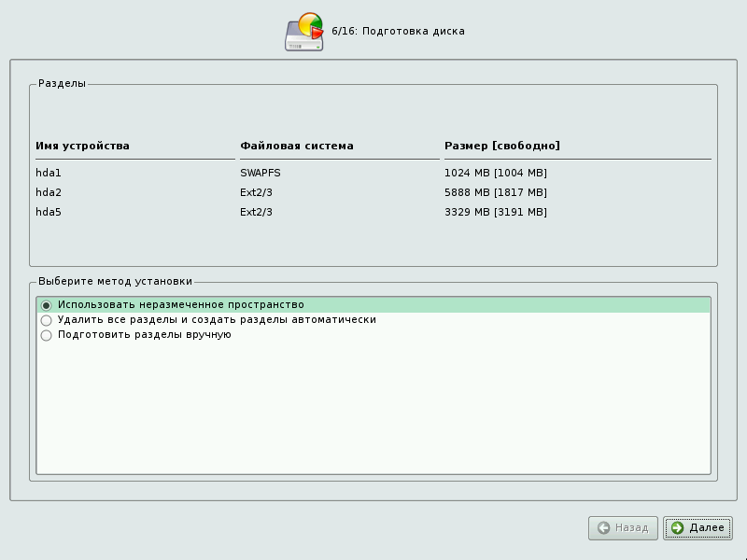Click the disk partition icon in header
Viewport: 747px width, 560px height.
point(304,32)
